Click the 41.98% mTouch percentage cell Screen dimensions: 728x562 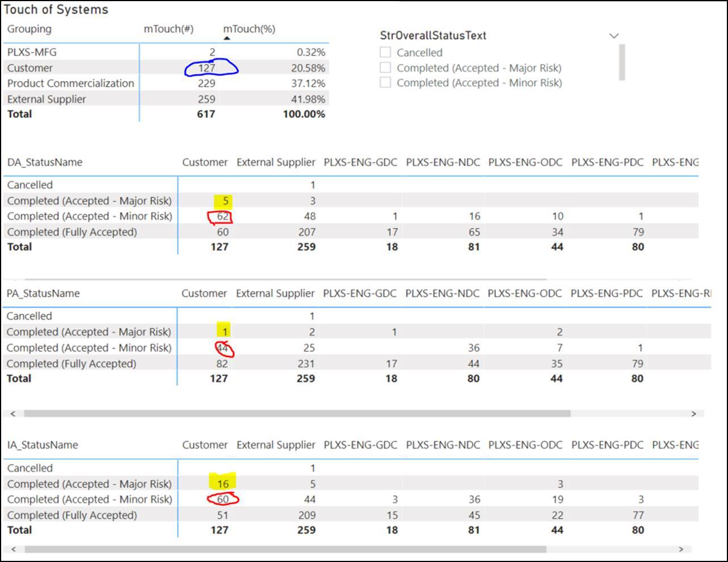click(x=307, y=99)
